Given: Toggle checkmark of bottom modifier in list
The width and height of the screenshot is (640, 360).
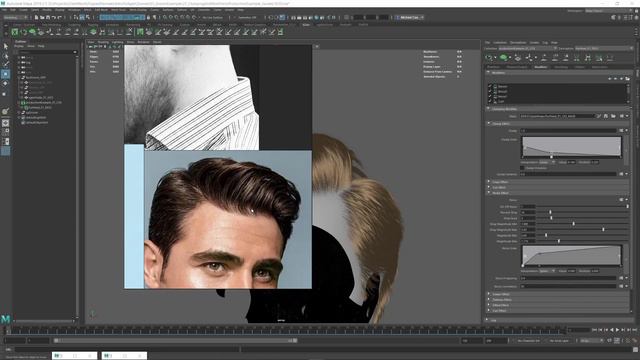Looking at the screenshot, I should click(490, 101).
